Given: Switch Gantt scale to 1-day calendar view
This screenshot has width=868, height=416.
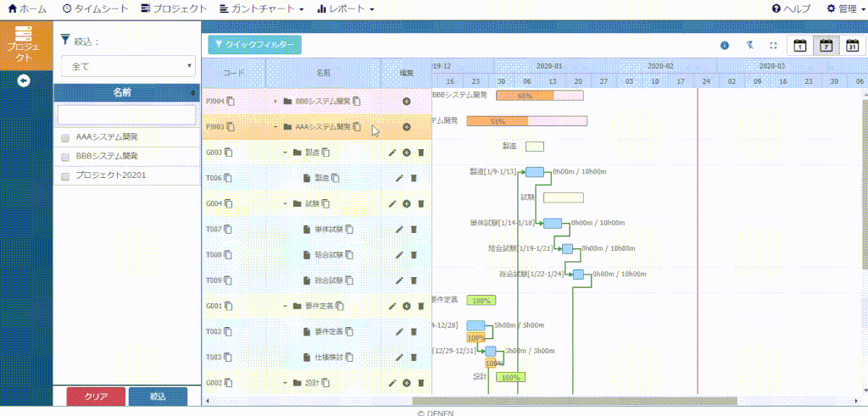Looking at the screenshot, I should (x=800, y=46).
